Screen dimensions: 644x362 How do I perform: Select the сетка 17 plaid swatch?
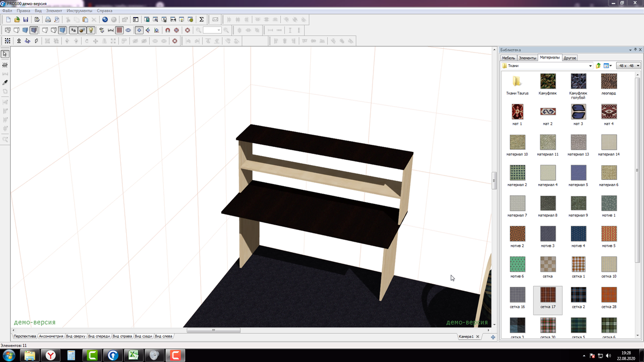(x=548, y=294)
